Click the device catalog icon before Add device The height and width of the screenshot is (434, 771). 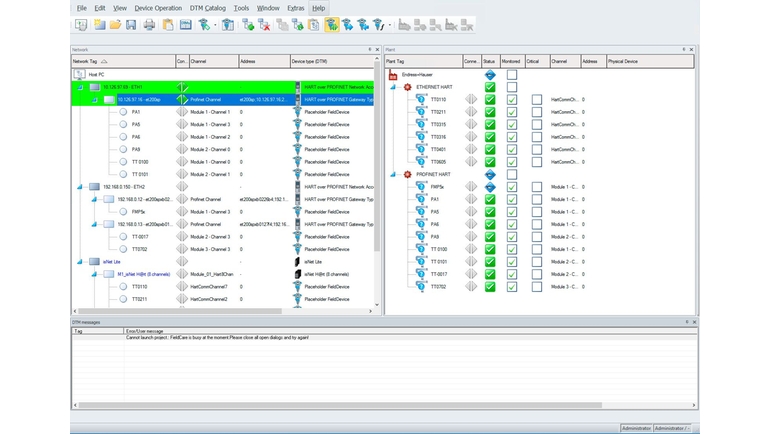point(228,25)
